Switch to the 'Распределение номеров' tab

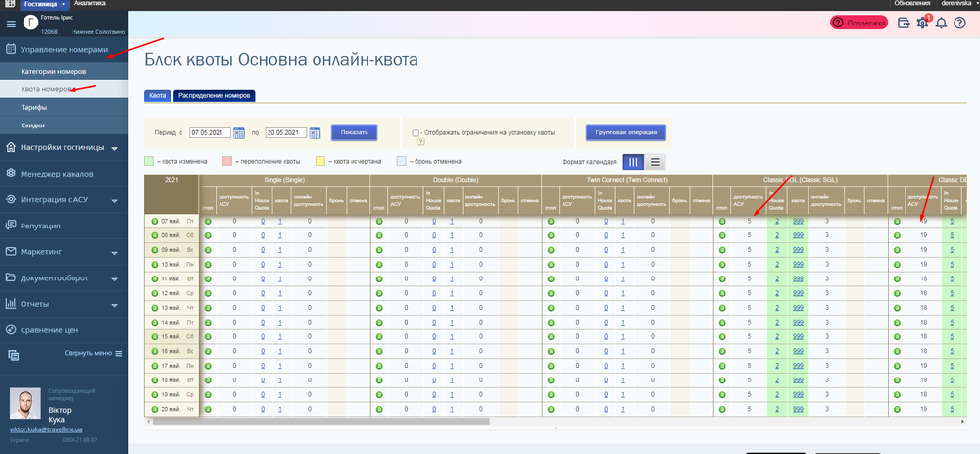[214, 95]
